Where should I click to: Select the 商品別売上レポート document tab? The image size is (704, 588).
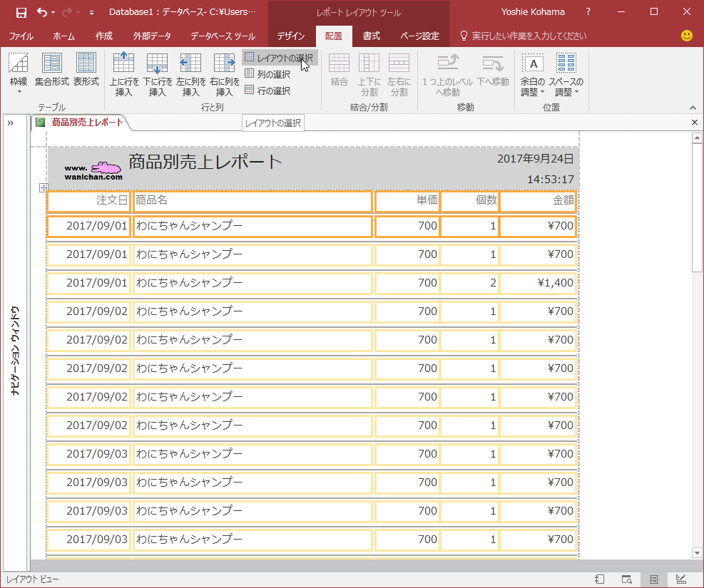tap(81, 122)
